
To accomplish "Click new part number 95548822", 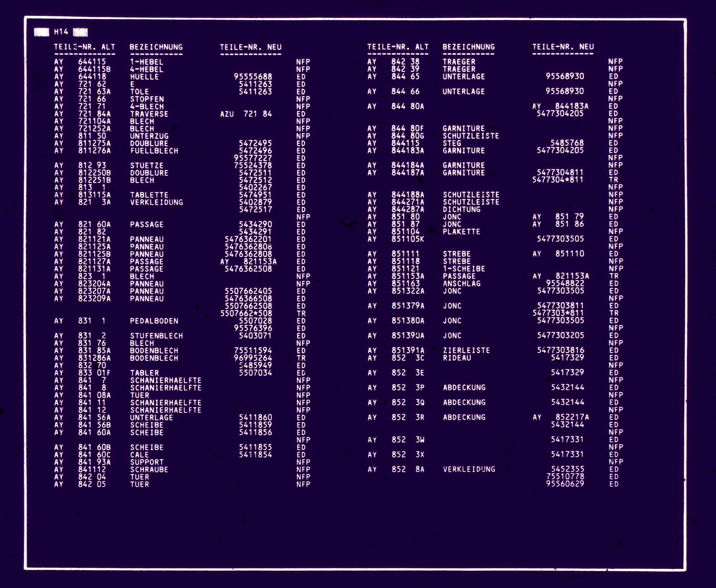I will tap(565, 283).
